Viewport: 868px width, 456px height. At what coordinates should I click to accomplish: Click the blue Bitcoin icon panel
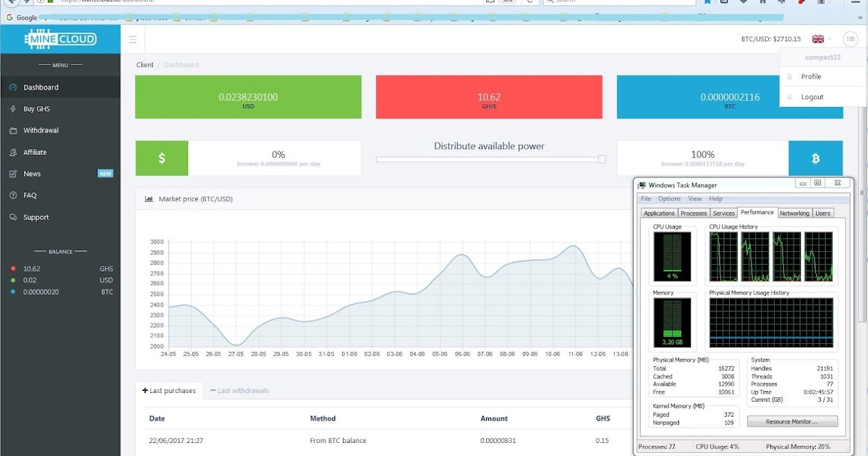(x=816, y=158)
